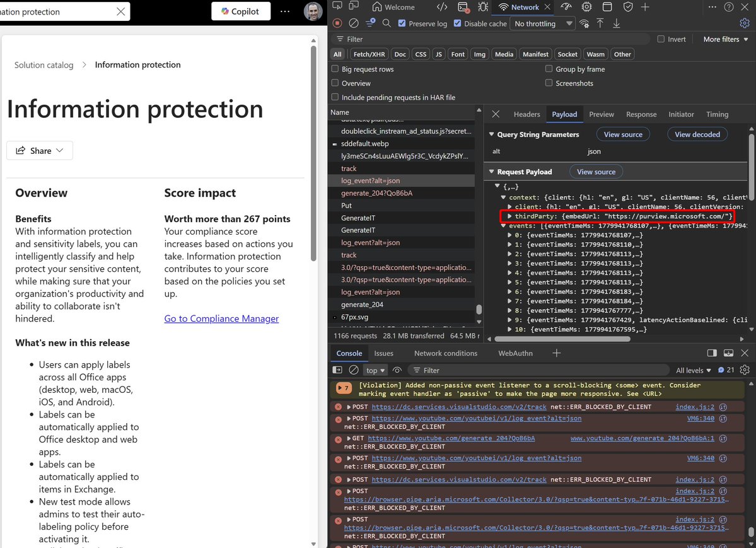Image resolution: width=756 pixels, height=548 pixels.
Task: Open Network settings gear icon
Action: [x=745, y=23]
